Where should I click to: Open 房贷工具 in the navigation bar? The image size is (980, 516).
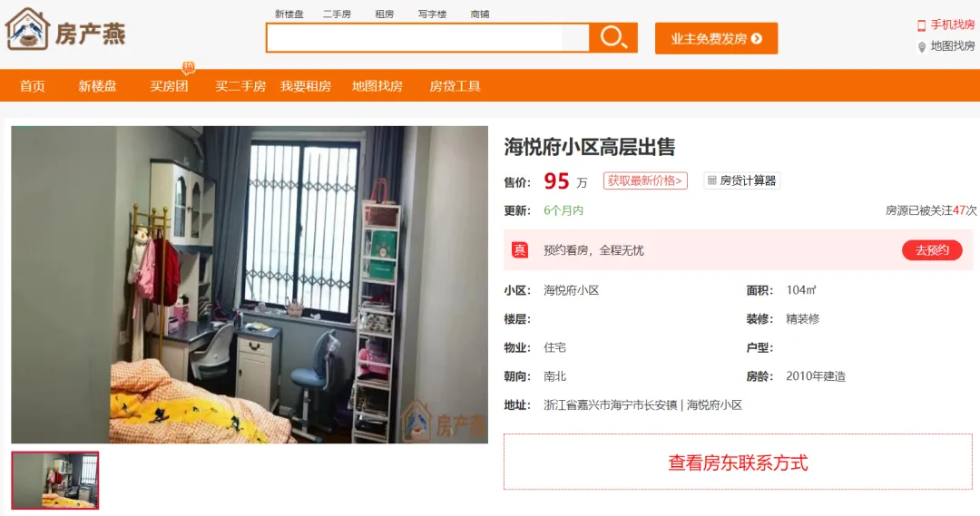(x=455, y=86)
